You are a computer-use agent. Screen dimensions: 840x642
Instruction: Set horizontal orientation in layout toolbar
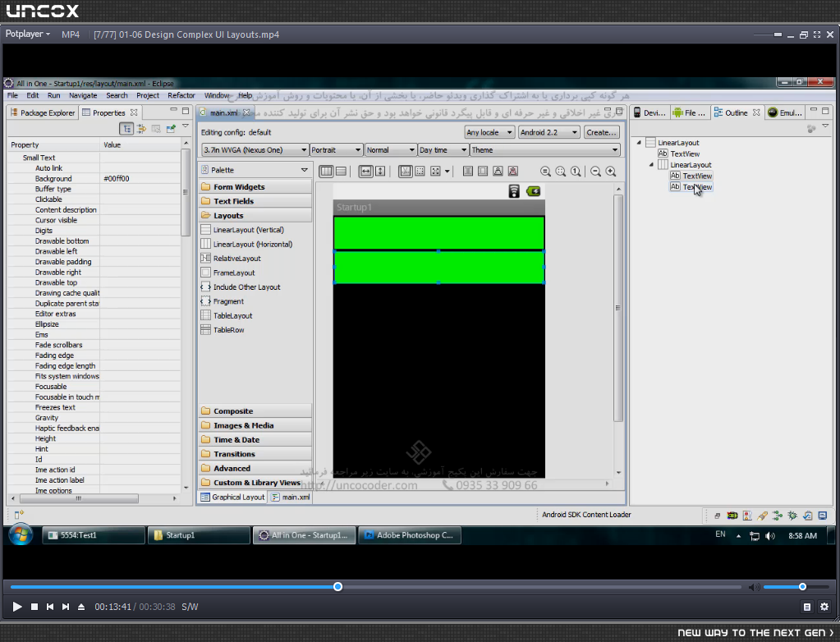(326, 172)
